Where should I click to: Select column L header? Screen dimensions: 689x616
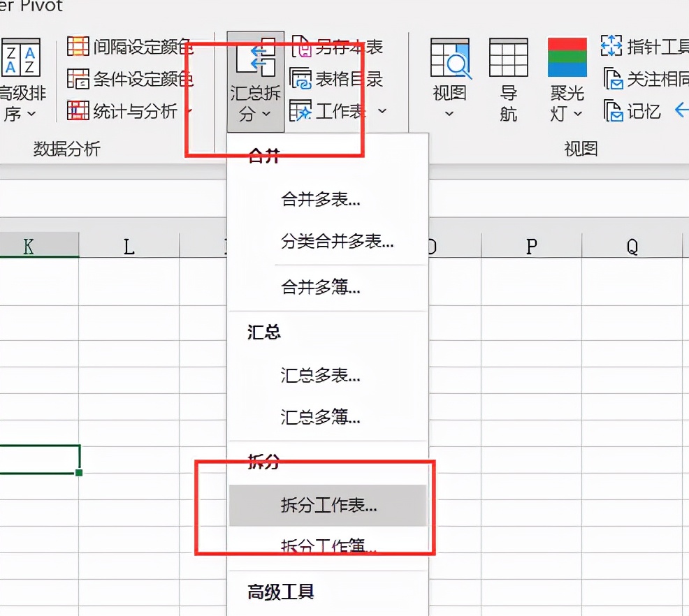click(x=129, y=246)
